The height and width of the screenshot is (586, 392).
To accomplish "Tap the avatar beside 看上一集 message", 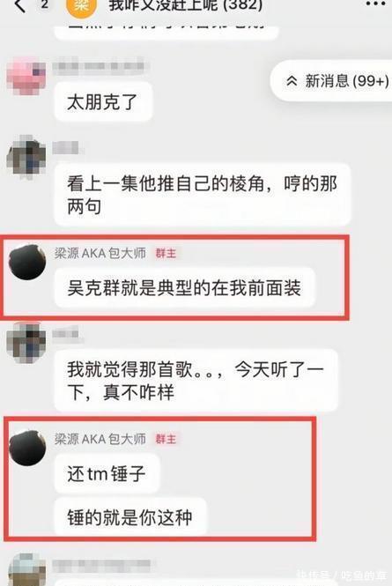I will [x=26, y=155].
